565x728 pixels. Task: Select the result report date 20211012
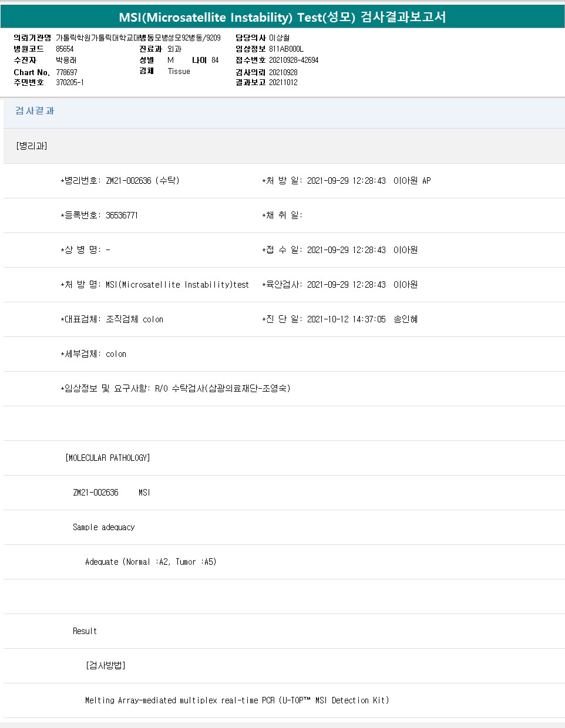tap(283, 83)
